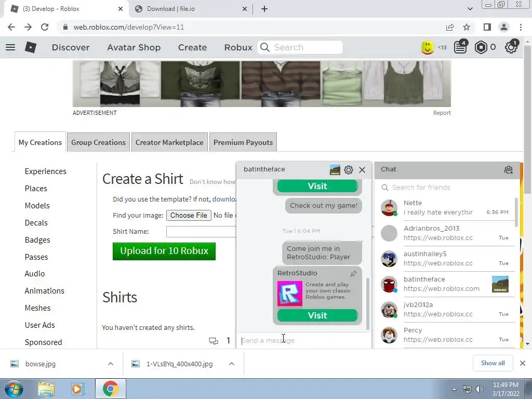The height and width of the screenshot is (399, 532).
Task: Open Windows Media Player from taskbar
Action: click(77, 389)
